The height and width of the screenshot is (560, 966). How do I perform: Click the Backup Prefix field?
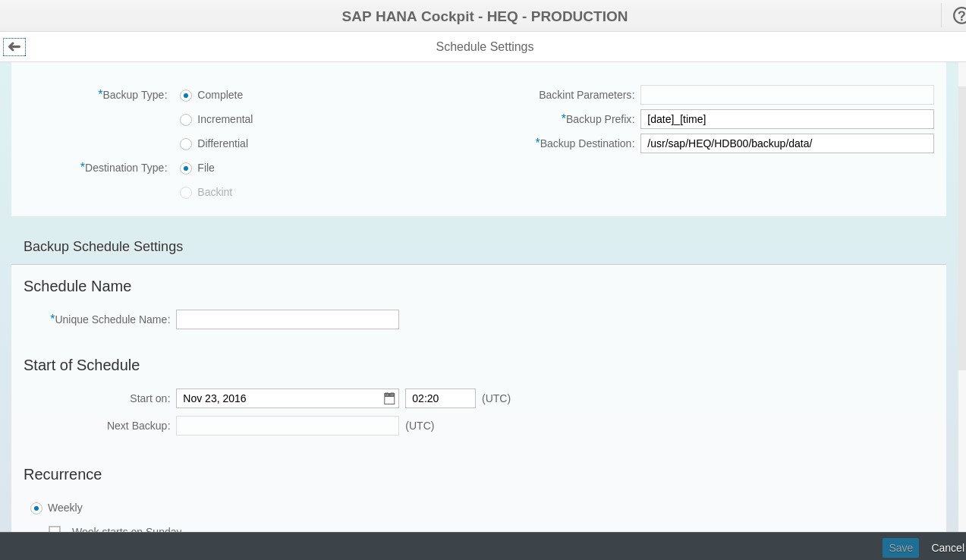coord(787,119)
